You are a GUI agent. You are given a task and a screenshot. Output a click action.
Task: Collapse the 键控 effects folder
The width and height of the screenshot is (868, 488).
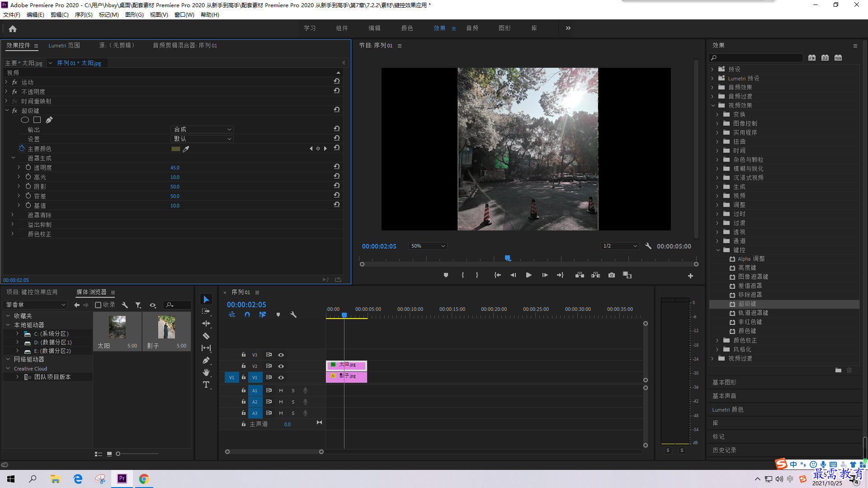click(x=718, y=250)
